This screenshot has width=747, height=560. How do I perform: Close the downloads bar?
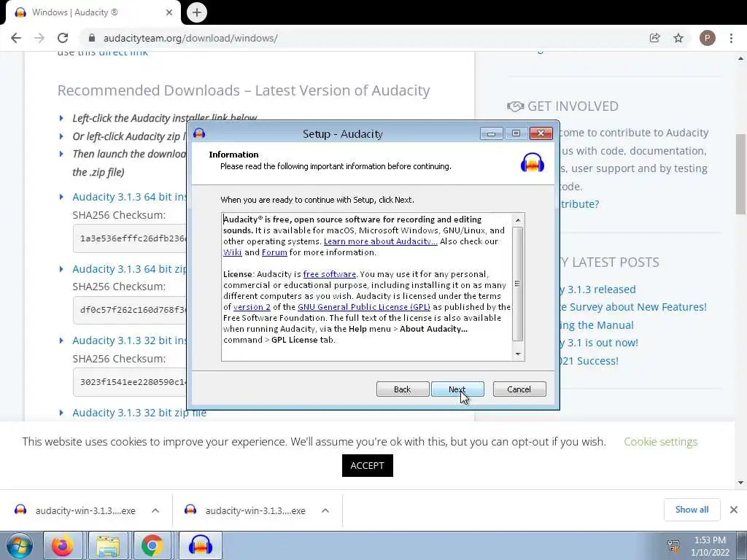coord(734,510)
